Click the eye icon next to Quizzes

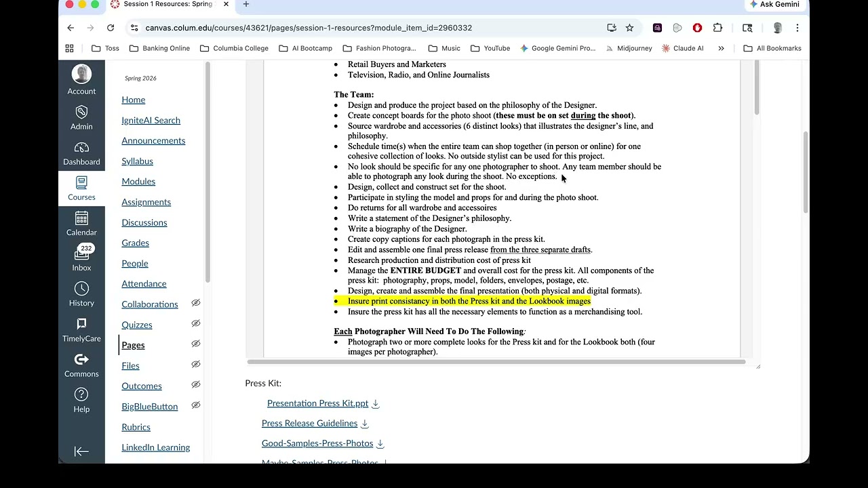pos(196,323)
